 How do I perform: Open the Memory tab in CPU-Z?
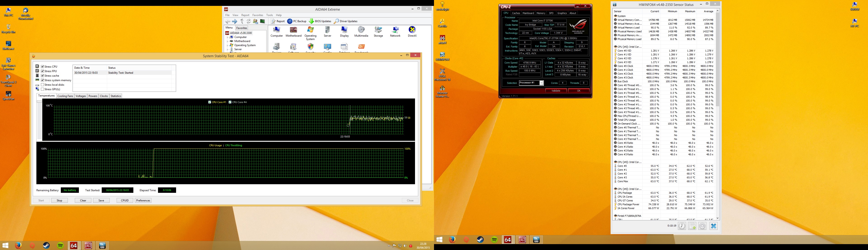[x=541, y=13]
